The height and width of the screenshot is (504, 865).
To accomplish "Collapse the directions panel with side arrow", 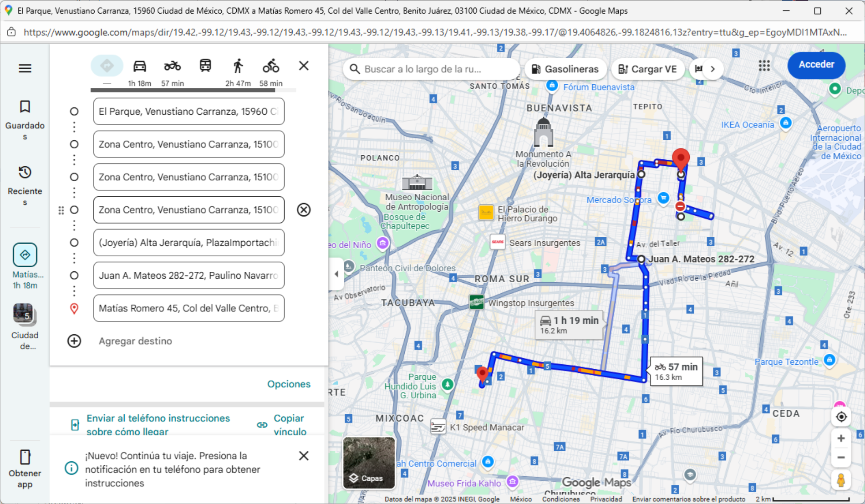I will click(x=336, y=273).
